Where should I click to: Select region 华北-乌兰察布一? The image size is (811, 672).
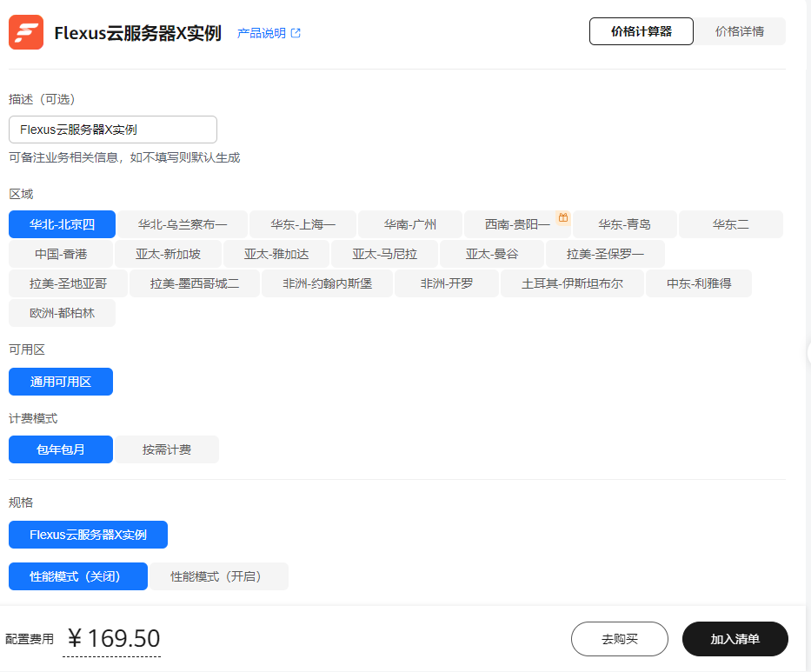(183, 224)
